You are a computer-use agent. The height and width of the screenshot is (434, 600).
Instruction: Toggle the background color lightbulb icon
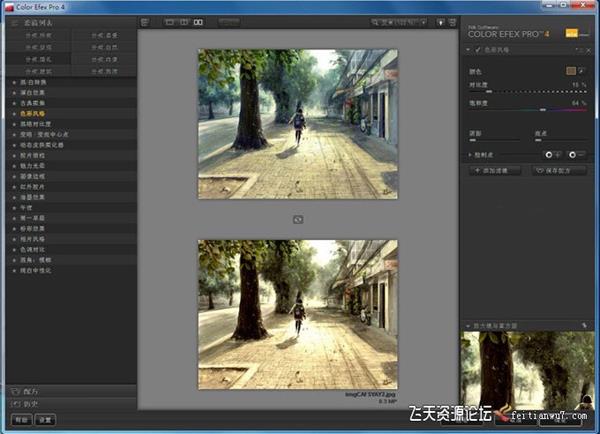tap(439, 21)
